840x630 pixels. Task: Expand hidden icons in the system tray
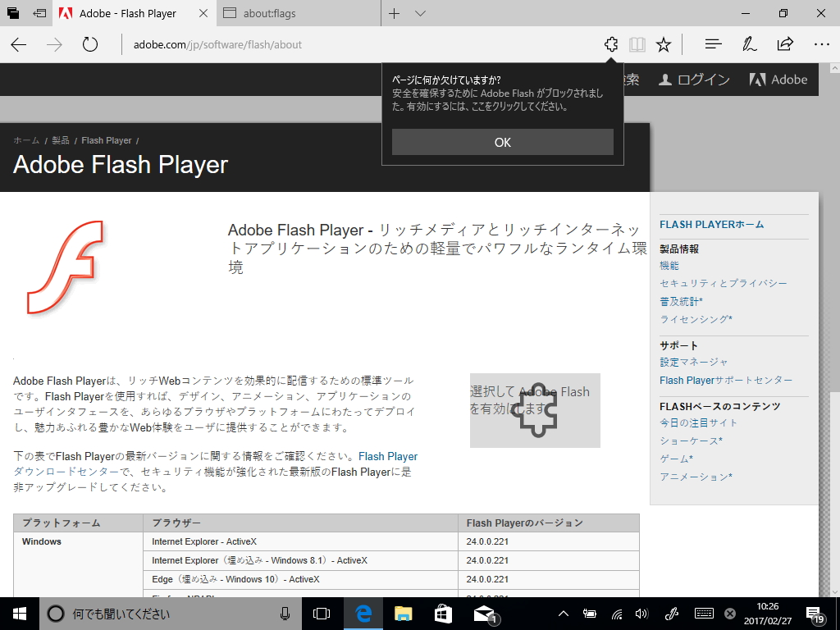pos(563,613)
